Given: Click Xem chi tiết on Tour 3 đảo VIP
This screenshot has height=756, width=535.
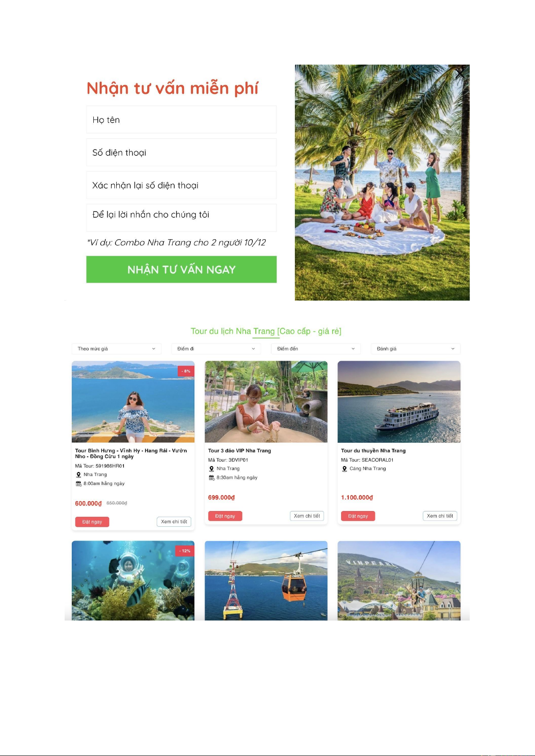Looking at the screenshot, I should [307, 516].
